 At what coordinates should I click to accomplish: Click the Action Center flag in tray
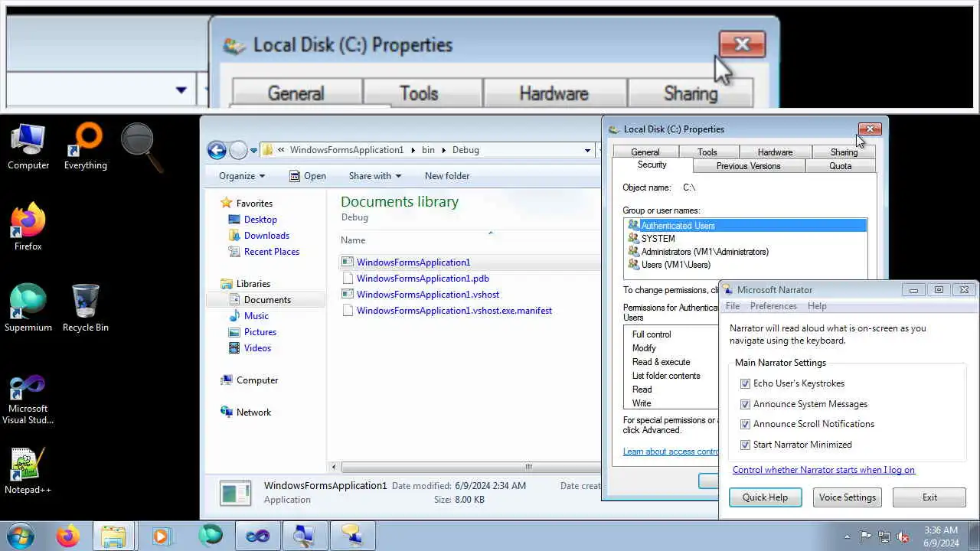point(865,536)
